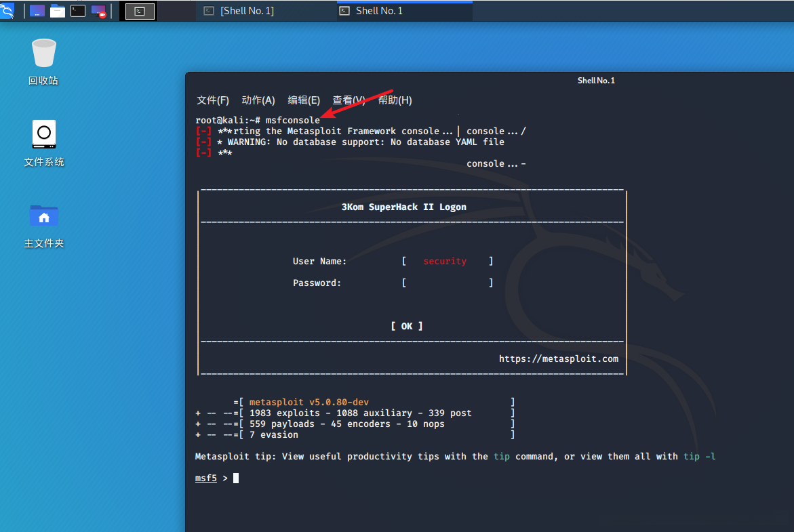Launch the terminal emulator from the panel

click(78, 11)
